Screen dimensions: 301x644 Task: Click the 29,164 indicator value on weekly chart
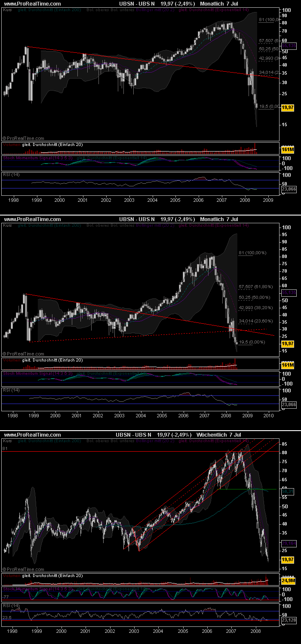(x=287, y=543)
